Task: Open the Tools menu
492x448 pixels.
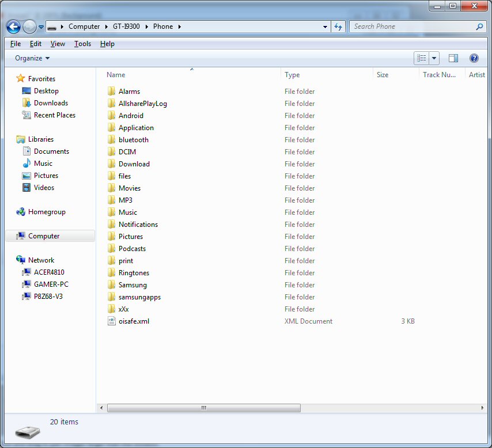Action: pyautogui.click(x=82, y=44)
